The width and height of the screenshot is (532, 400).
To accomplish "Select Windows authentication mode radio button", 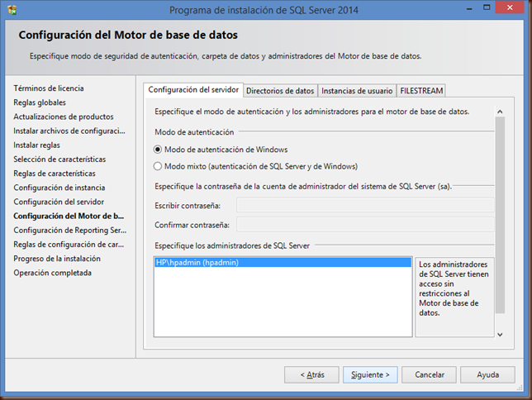I will [x=158, y=150].
